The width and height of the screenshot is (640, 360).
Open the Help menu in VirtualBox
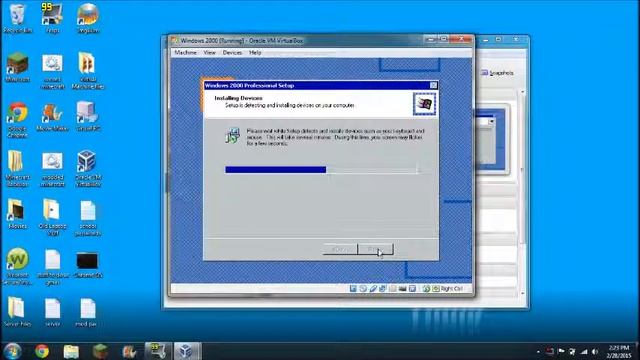coord(255,53)
